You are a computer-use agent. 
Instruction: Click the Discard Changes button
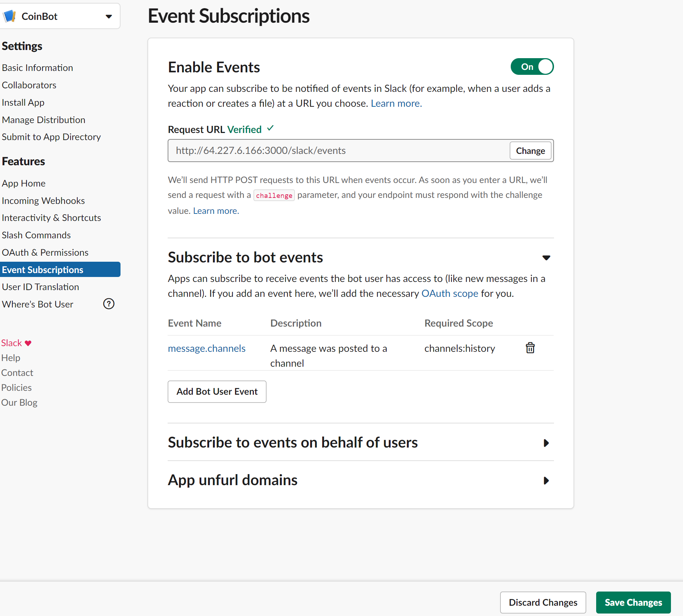pyautogui.click(x=542, y=601)
